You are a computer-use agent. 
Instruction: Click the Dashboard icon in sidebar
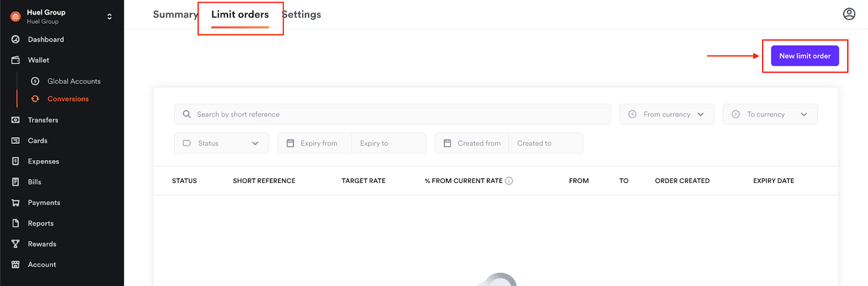[x=16, y=40]
